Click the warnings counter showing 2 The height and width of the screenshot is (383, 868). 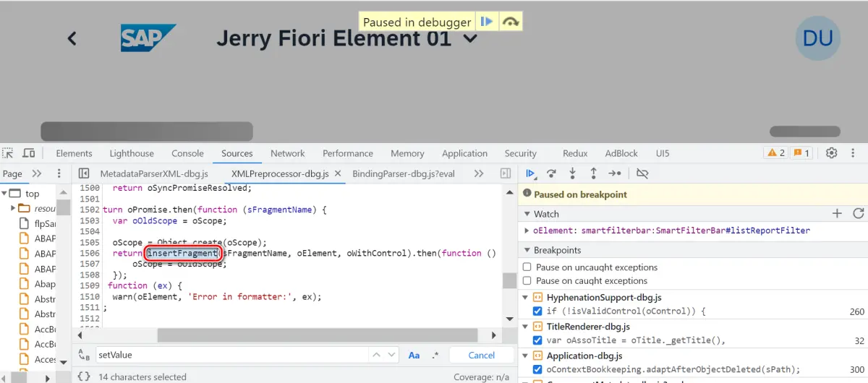coord(775,153)
